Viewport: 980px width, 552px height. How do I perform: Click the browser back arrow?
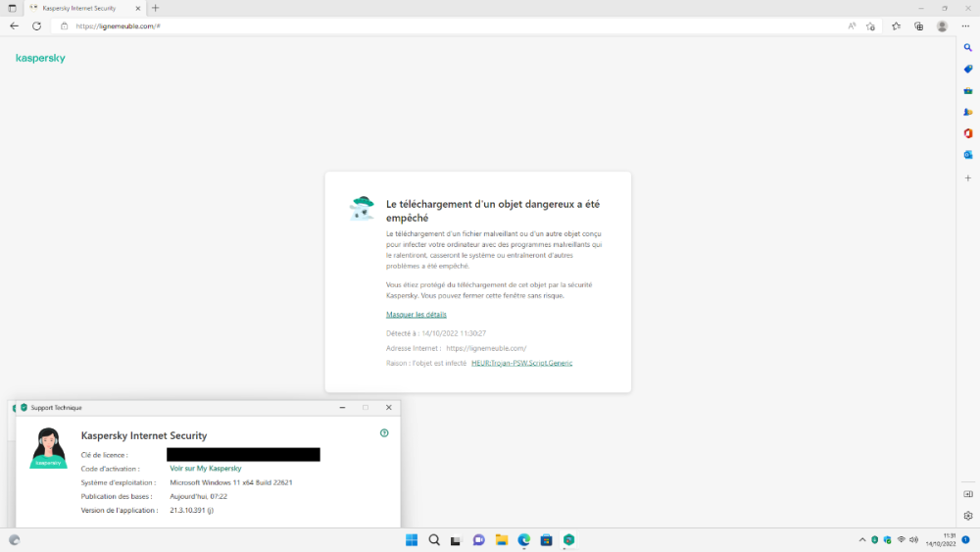pyautogui.click(x=14, y=26)
